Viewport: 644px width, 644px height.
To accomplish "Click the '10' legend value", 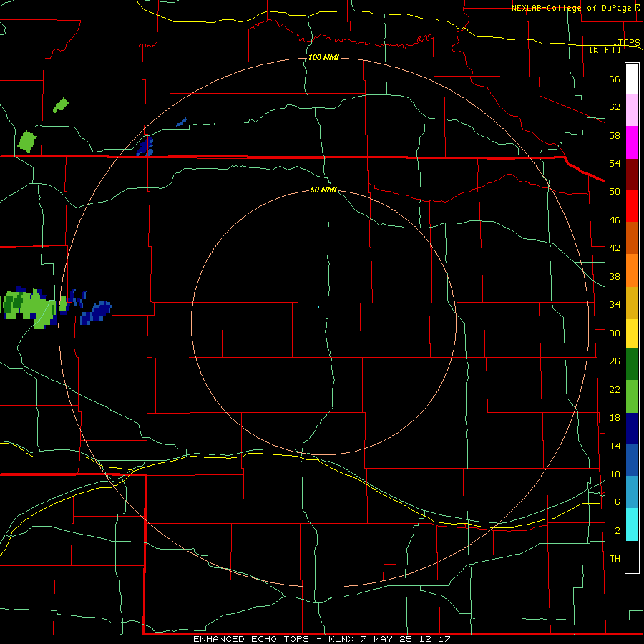I will point(615,474).
